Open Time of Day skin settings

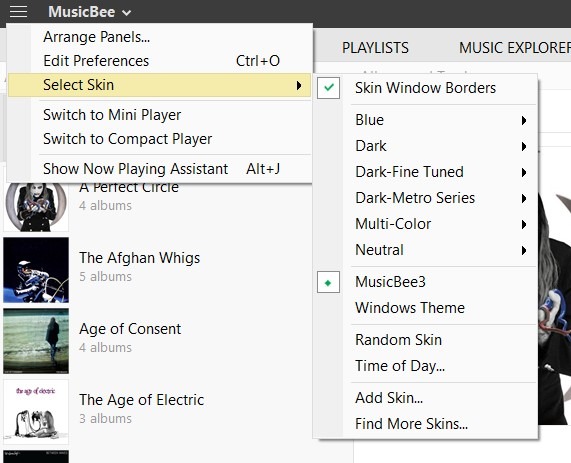[425, 366]
